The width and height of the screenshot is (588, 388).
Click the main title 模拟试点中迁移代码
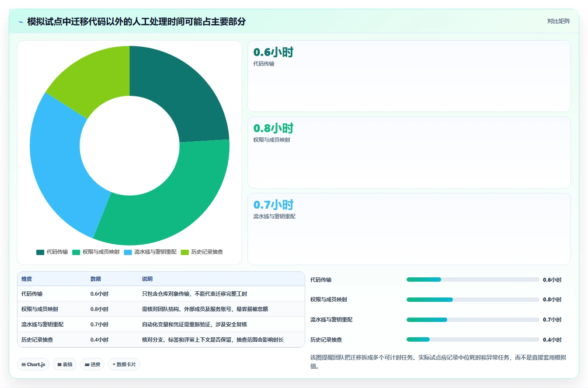[136, 21]
